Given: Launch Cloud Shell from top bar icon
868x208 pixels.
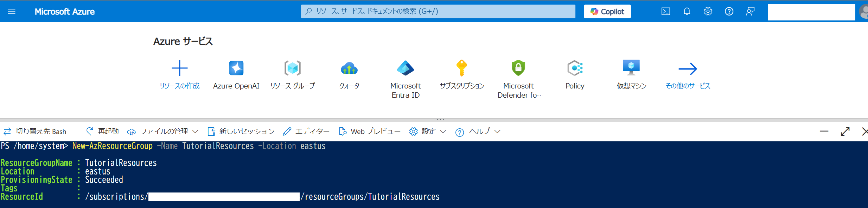Looking at the screenshot, I should [x=666, y=11].
